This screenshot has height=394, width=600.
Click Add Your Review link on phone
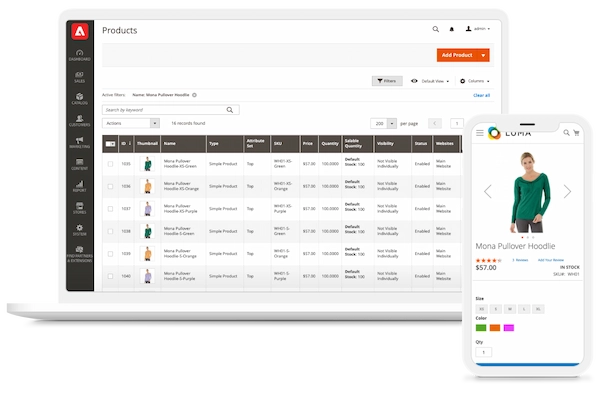click(551, 260)
